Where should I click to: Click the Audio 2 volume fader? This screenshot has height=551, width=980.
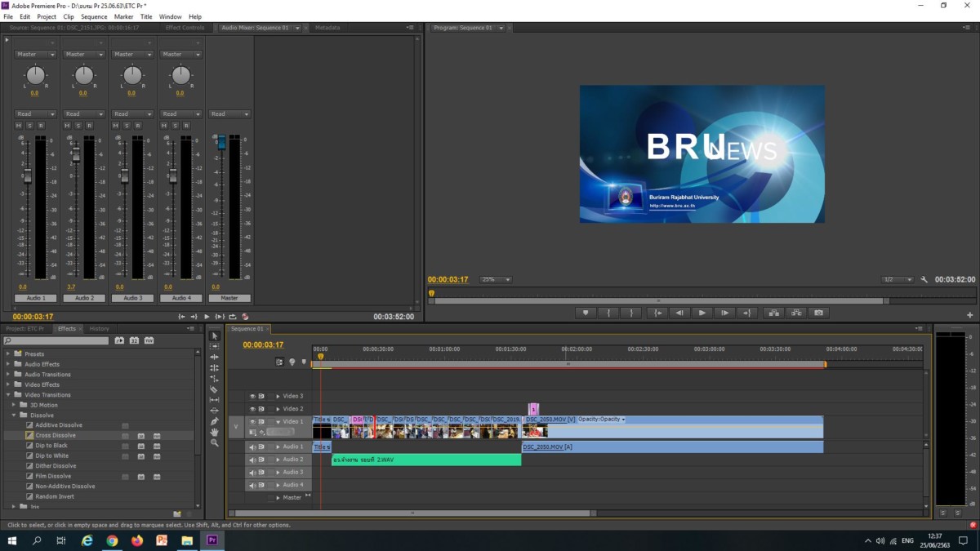click(75, 155)
